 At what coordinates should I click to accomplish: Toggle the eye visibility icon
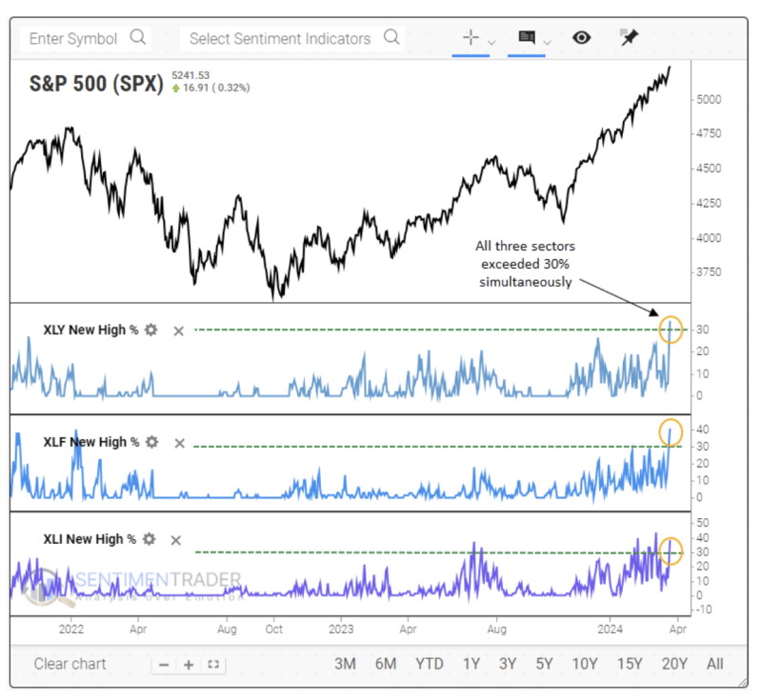(x=582, y=38)
